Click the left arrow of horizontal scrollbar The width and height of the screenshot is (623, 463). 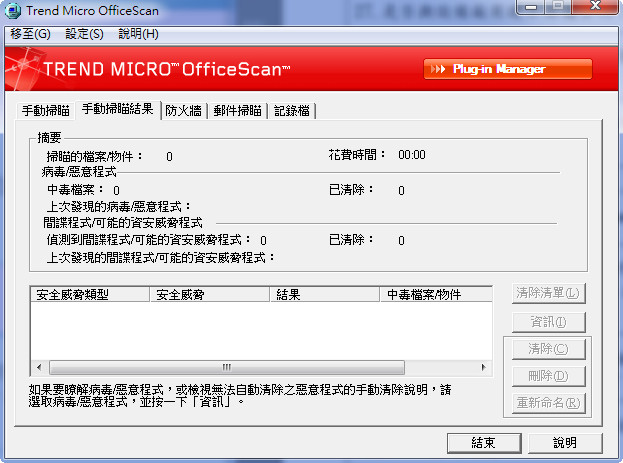click(39, 367)
